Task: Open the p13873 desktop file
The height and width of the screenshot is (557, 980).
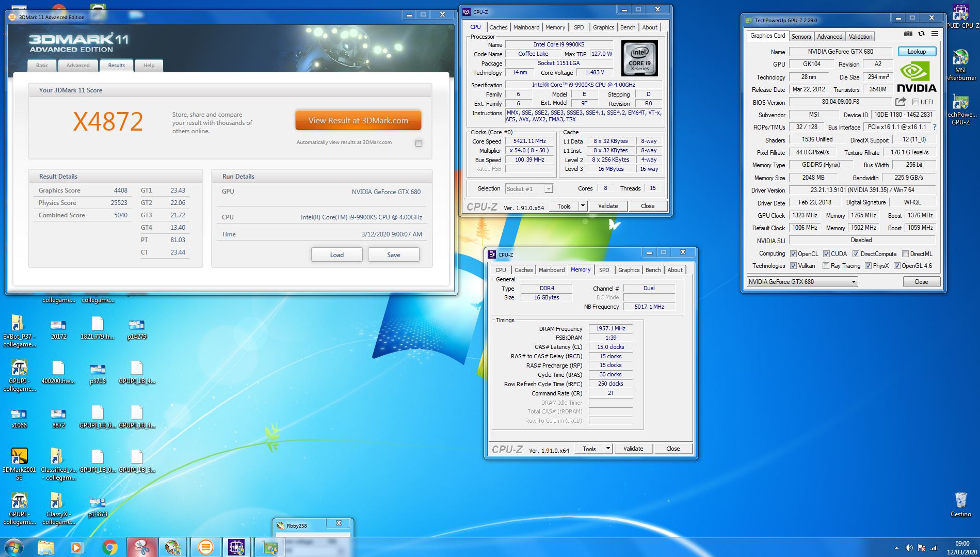Action: pyautogui.click(x=98, y=506)
